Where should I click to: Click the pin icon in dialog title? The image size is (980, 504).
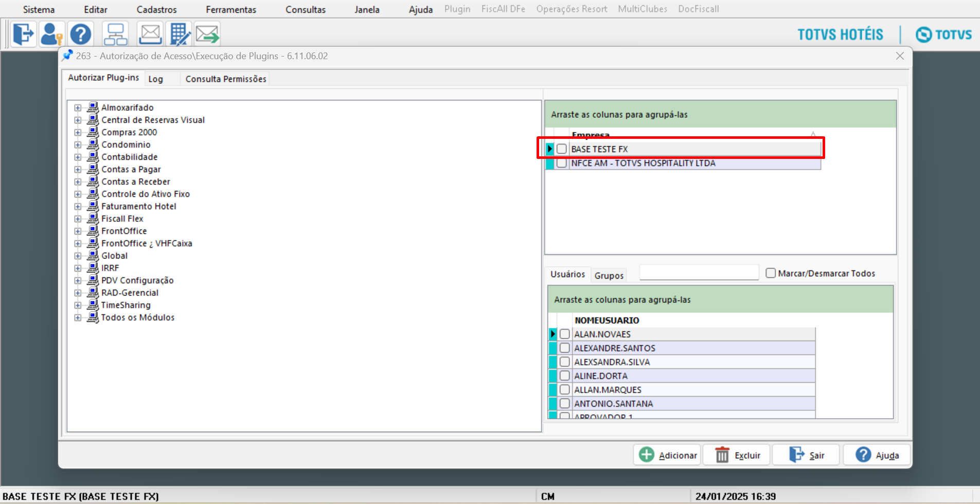click(x=67, y=56)
